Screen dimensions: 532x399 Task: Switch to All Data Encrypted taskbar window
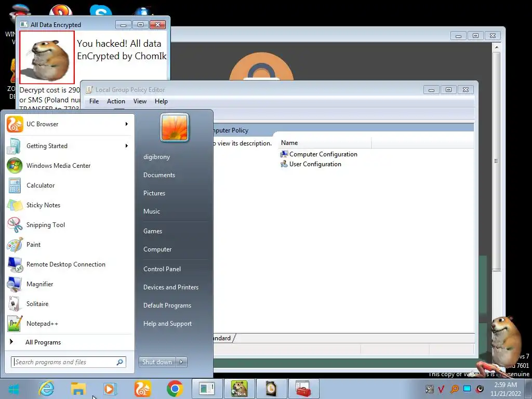tap(207, 389)
